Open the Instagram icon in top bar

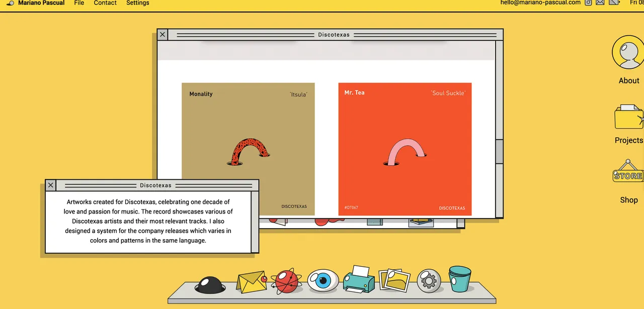588,3
